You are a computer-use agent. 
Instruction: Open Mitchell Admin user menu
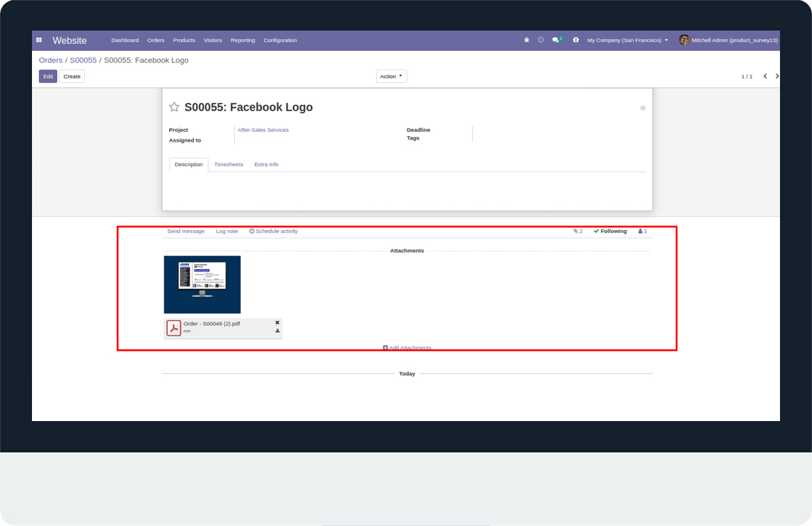pyautogui.click(x=729, y=40)
